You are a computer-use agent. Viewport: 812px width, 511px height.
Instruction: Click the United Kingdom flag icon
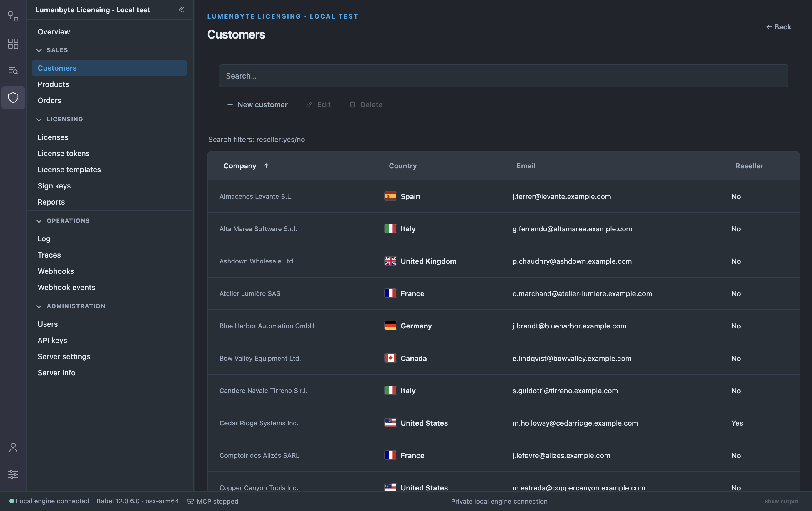(x=390, y=261)
